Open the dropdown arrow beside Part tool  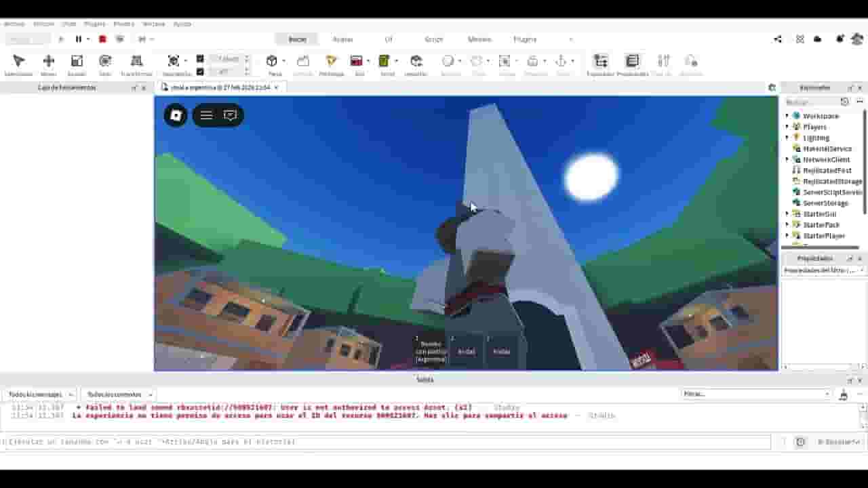point(283,61)
